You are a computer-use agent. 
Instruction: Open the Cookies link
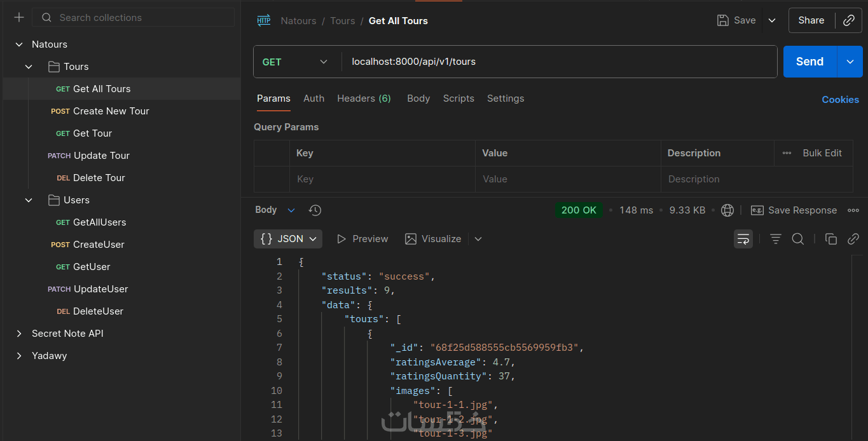coord(840,99)
